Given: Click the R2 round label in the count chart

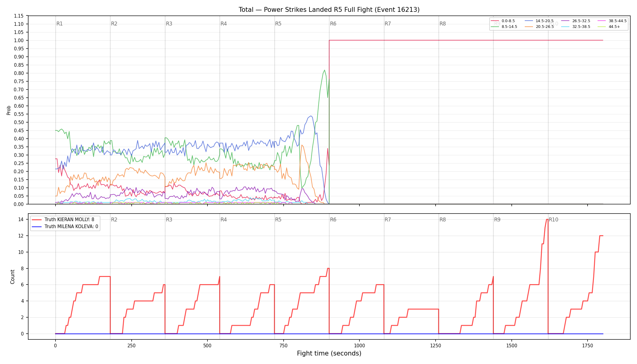Looking at the screenshot, I should pos(114,220).
